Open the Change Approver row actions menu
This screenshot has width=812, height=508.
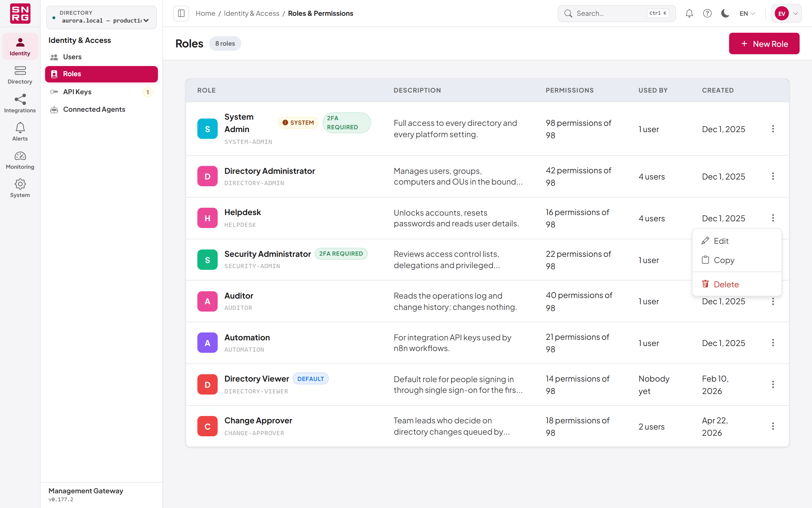(x=773, y=426)
